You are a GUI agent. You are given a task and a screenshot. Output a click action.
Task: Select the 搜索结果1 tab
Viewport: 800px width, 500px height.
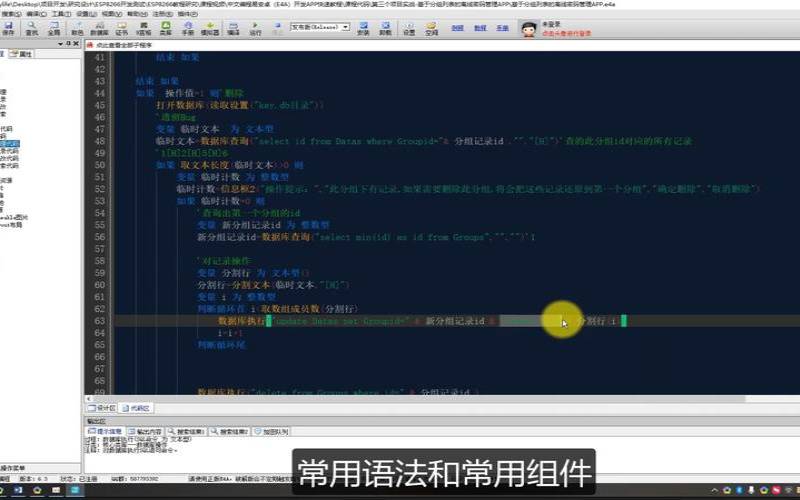pyautogui.click(x=186, y=432)
